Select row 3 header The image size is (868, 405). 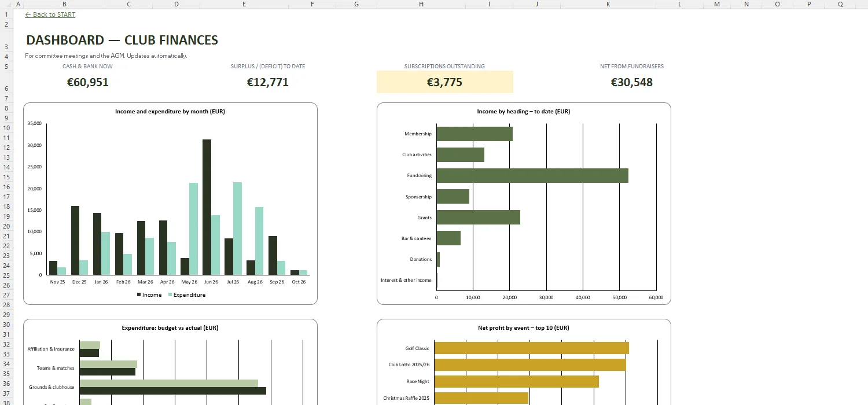click(x=6, y=41)
